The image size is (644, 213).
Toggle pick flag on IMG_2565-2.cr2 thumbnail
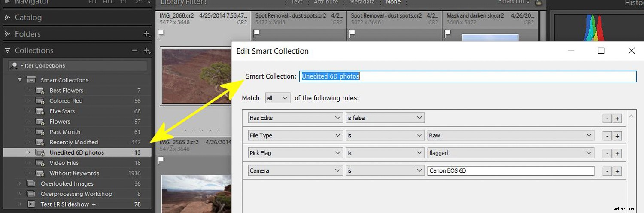(161, 160)
